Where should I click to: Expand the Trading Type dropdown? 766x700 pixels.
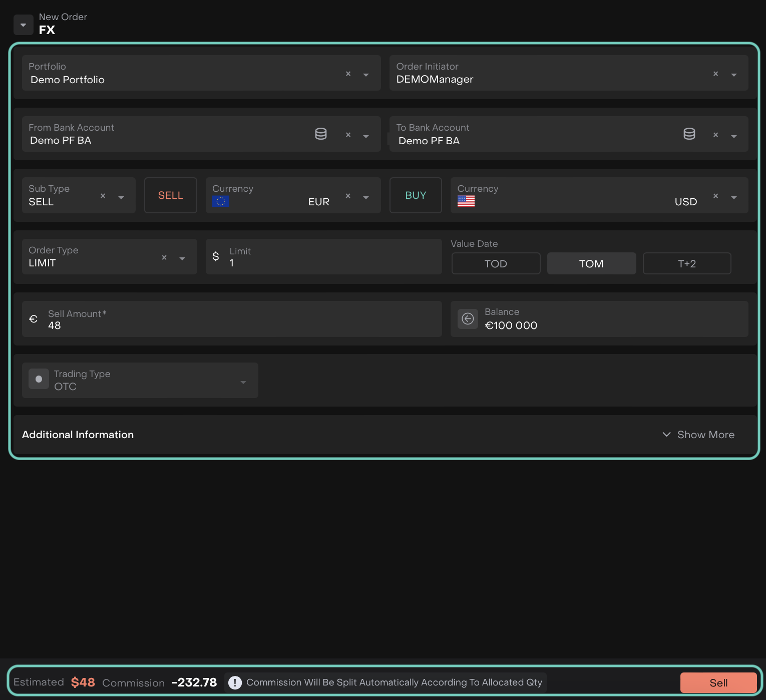pyautogui.click(x=243, y=382)
